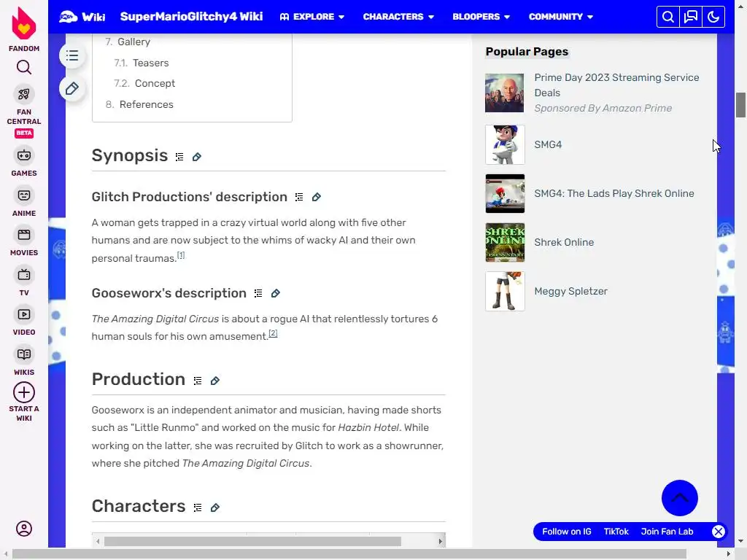747x560 pixels.
Task: Open the sidebar search magnifier icon
Action: click(x=24, y=67)
